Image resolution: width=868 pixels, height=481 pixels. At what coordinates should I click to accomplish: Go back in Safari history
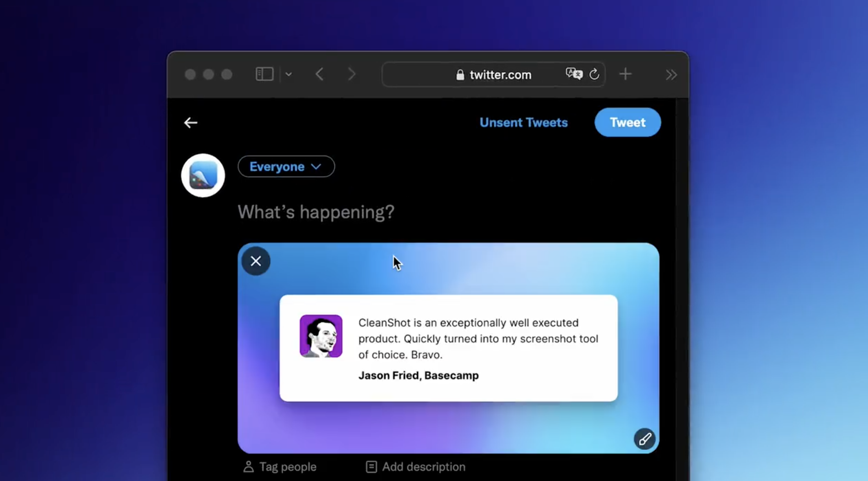[x=319, y=74]
